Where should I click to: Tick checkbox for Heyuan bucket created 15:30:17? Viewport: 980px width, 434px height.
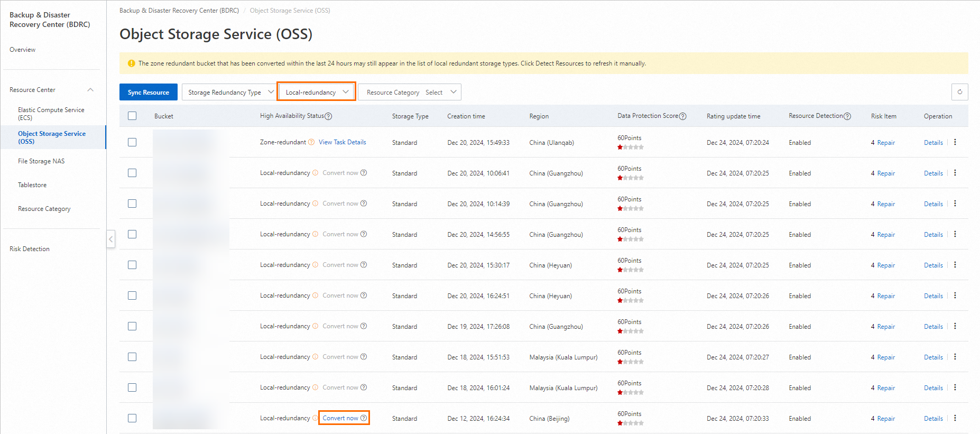click(132, 265)
